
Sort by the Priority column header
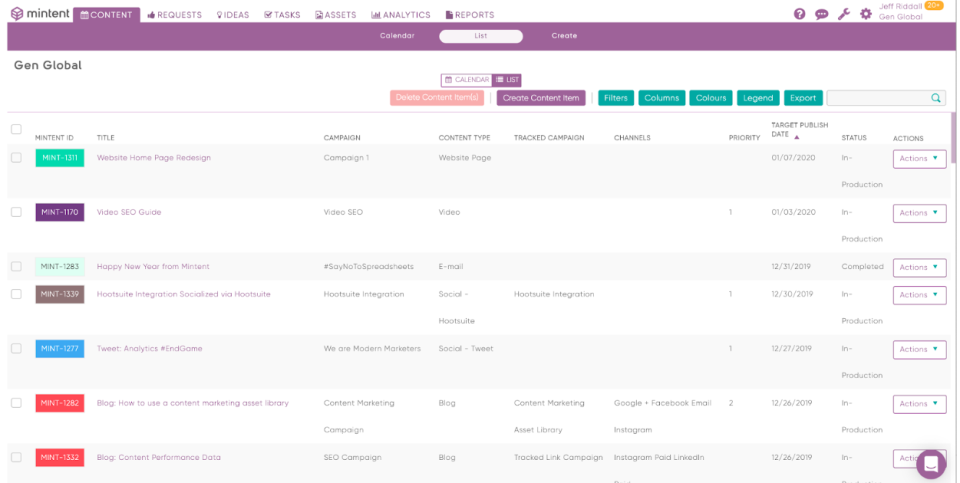click(744, 138)
